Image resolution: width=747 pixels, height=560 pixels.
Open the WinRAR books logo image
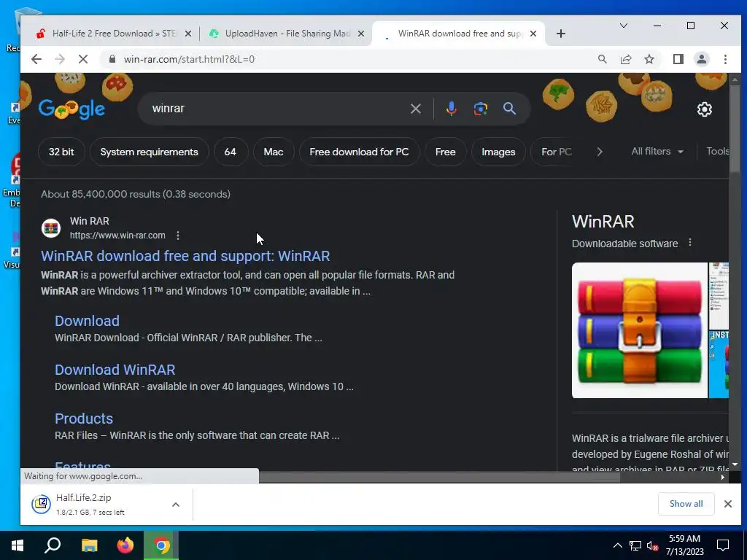639,330
